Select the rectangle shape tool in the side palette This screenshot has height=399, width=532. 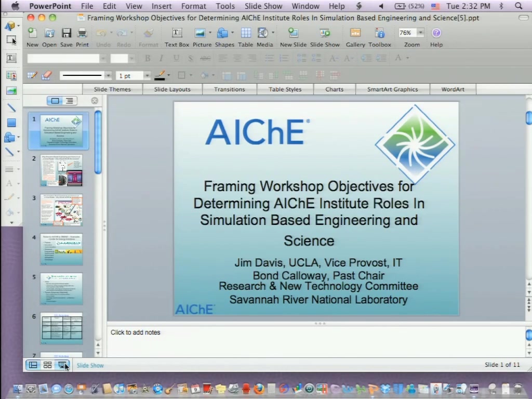[11, 123]
